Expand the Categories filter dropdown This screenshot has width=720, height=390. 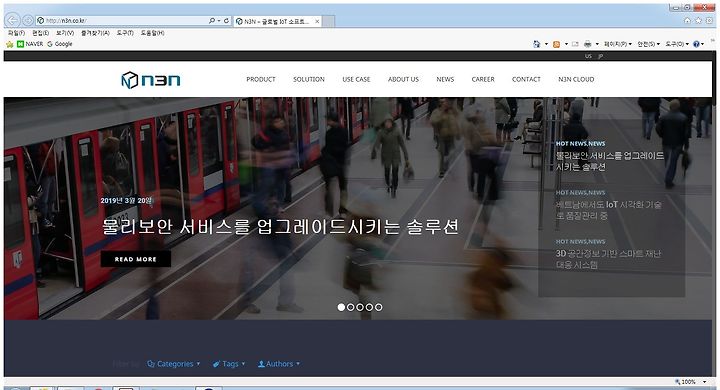174,364
